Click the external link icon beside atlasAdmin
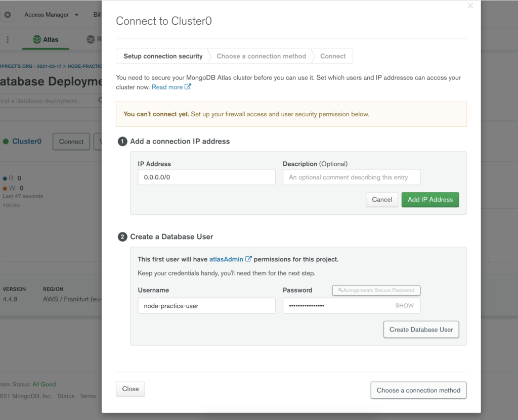 point(248,259)
